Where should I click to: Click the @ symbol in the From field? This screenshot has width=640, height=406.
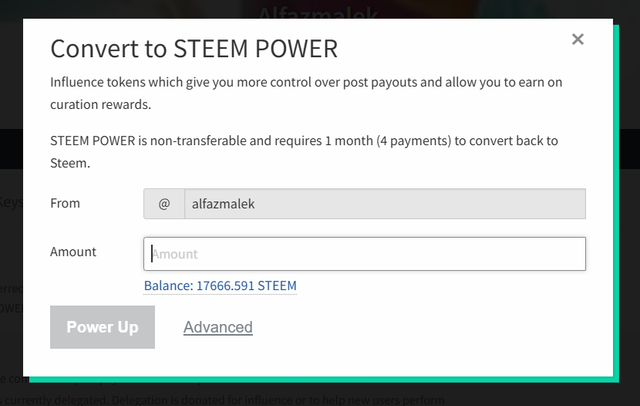(x=164, y=203)
